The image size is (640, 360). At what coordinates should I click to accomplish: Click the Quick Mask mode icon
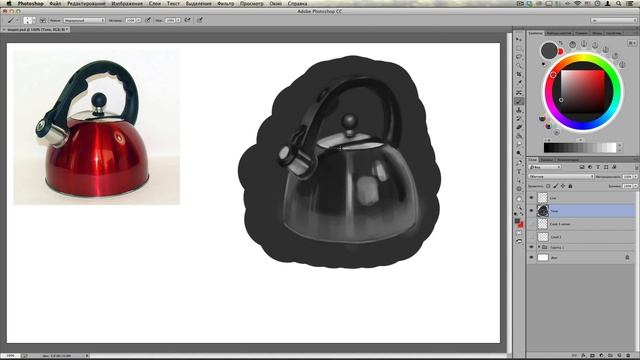519,233
